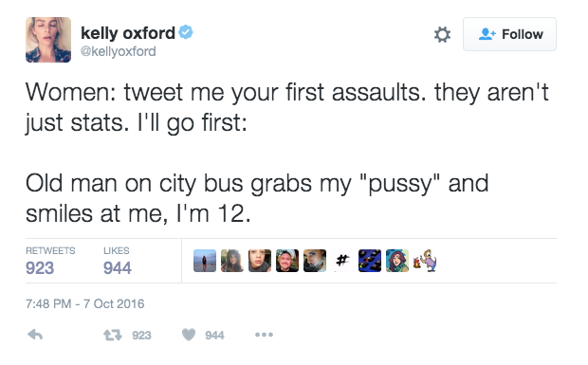588x365 pixels.
Task: Click the reply arrow icon
Action: point(35,335)
